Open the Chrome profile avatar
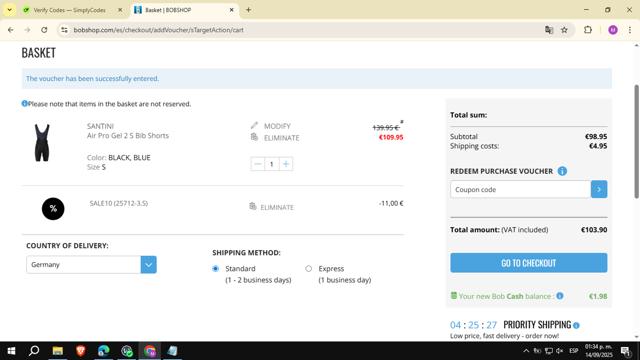This screenshot has width=640, height=360. tap(613, 30)
